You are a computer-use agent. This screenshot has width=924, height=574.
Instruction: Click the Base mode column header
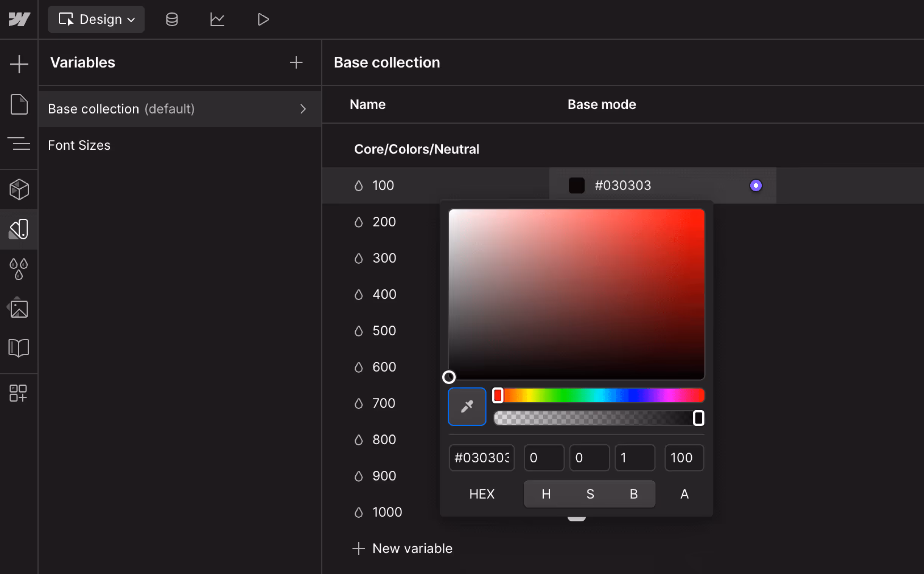[x=602, y=104]
